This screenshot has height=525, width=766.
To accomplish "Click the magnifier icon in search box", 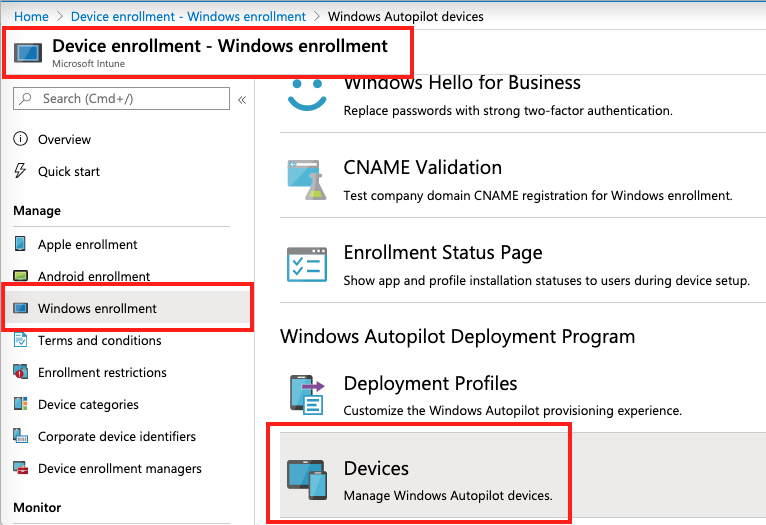I will [x=25, y=99].
